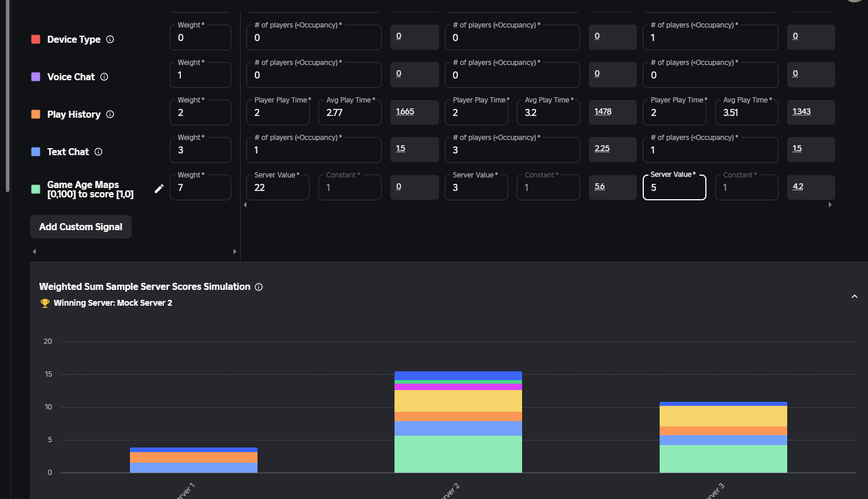Screen dimensions: 868x499
Task: Open info icon next to Weighted Sum Simulation title
Action: [259, 287]
